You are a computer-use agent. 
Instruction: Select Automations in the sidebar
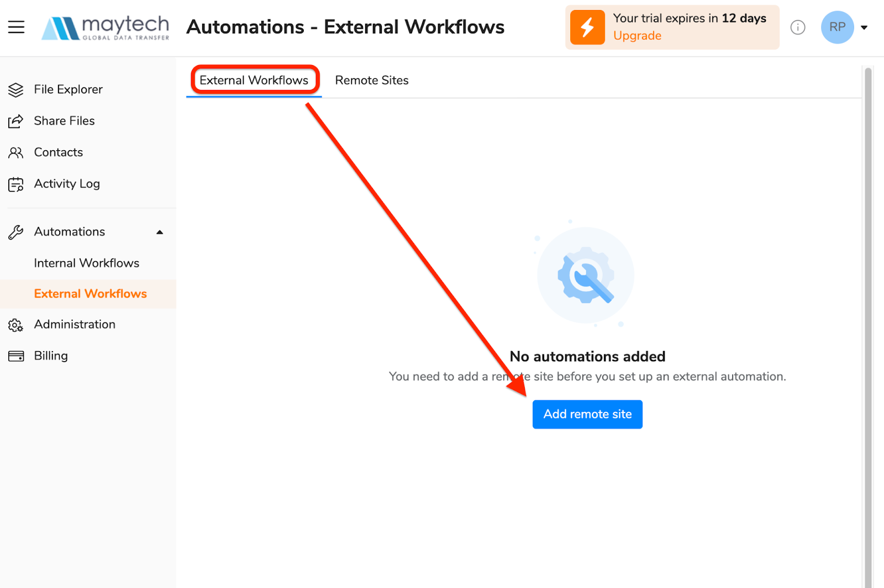tap(70, 232)
